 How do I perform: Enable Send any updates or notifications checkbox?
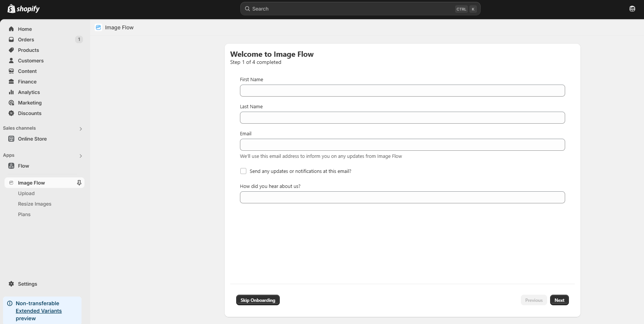coord(243,171)
